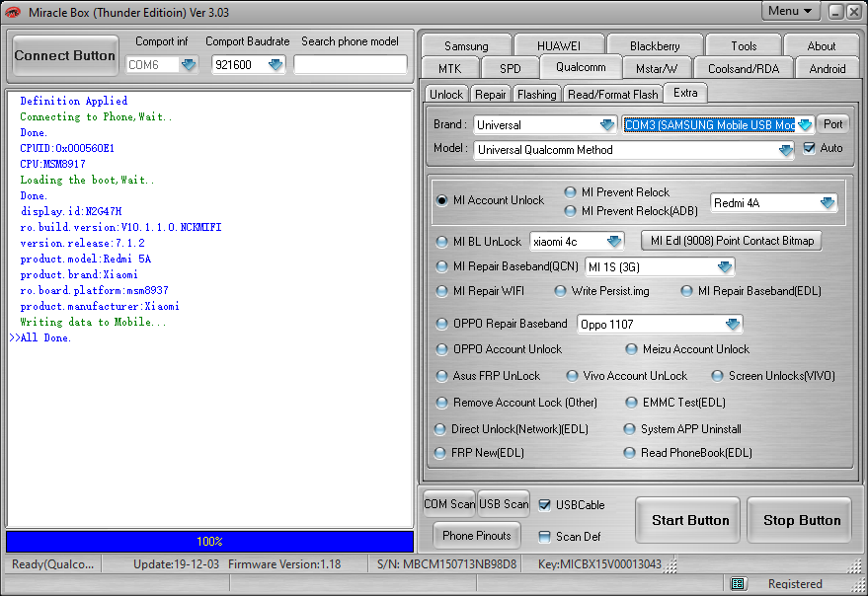Select Read PhoneBook(EDL) option
The width and height of the screenshot is (868, 596).
tap(629, 453)
